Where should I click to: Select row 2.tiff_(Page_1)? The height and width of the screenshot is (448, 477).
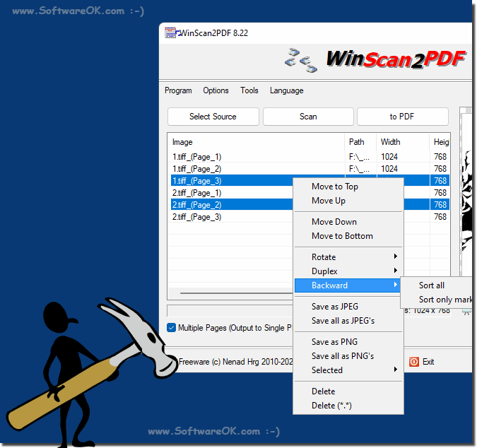pyautogui.click(x=231, y=193)
